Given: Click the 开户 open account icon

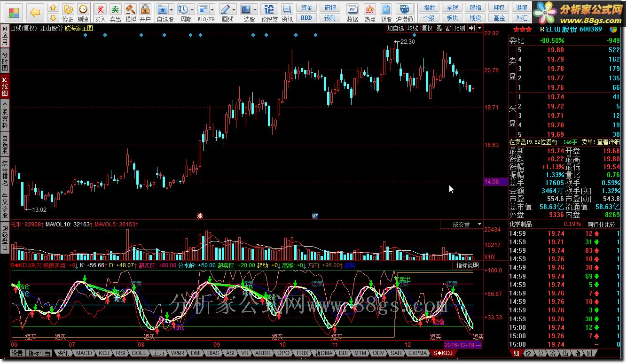Looking at the screenshot, I should 145,13.
